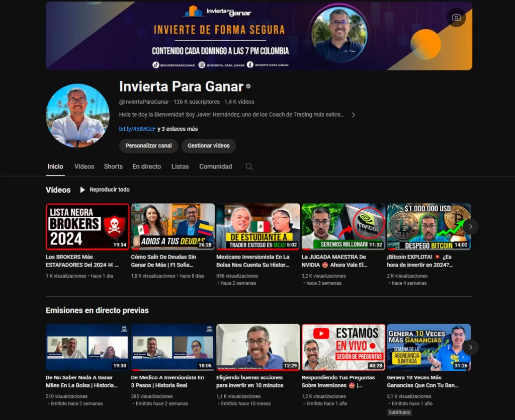Image resolution: width=515 pixels, height=420 pixels.
Task: Go to the En directo tab
Action: click(147, 166)
